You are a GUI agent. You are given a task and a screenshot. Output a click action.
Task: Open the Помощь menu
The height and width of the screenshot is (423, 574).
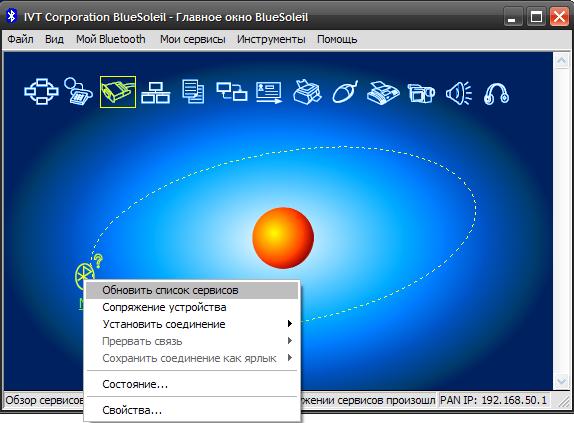coord(337,39)
